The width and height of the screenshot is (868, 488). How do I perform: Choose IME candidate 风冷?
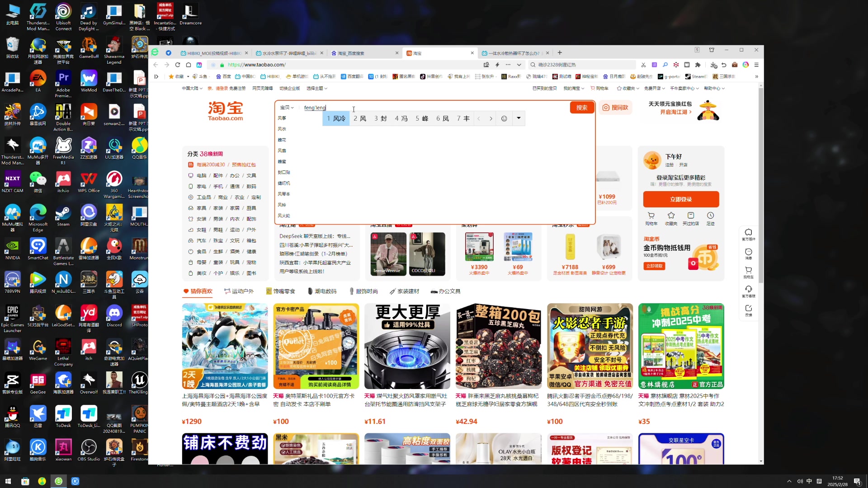coord(336,118)
